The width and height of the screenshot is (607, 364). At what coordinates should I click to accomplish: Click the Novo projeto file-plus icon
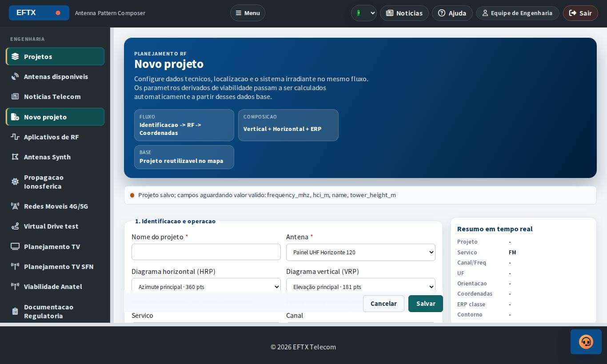click(x=15, y=117)
